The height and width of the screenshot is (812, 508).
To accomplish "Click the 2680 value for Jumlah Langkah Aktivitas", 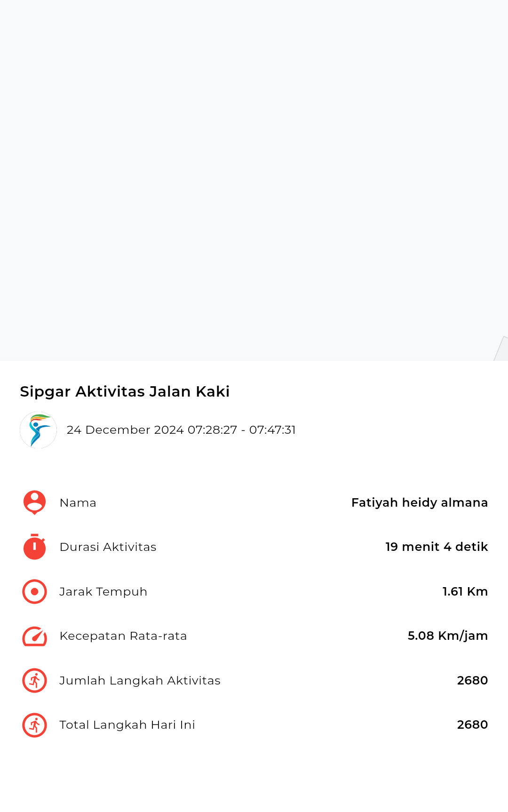I will coord(472,680).
